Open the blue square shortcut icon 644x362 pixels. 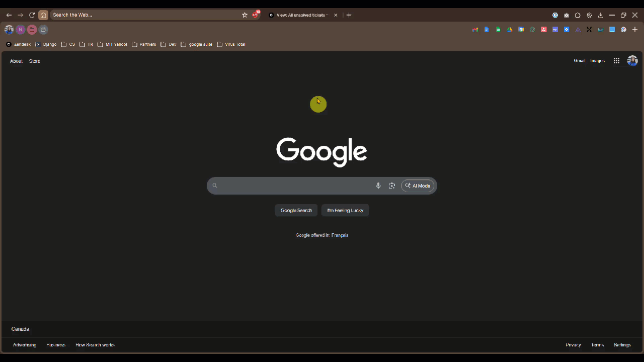click(612, 30)
